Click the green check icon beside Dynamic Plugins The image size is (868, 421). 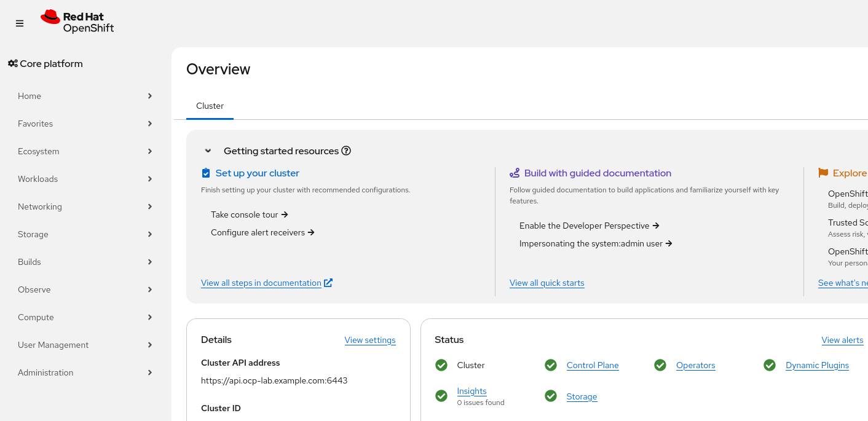tap(770, 365)
